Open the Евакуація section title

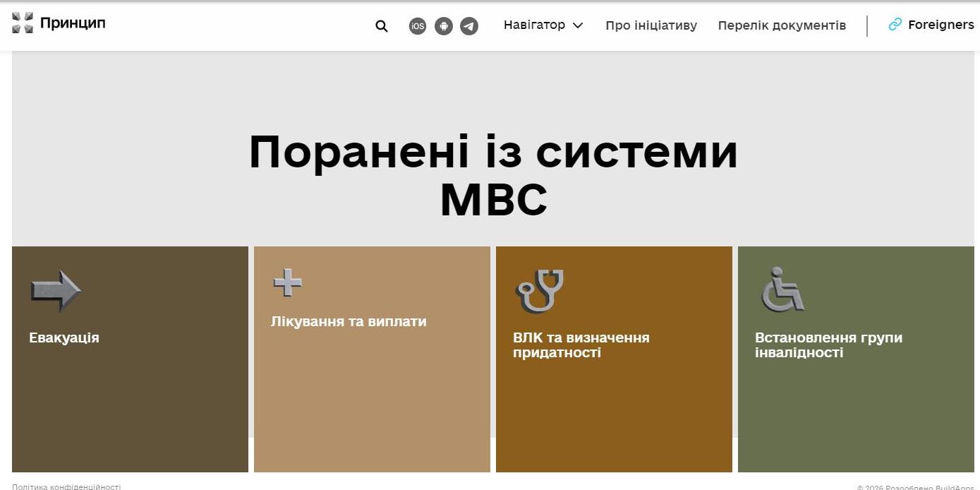[64, 337]
